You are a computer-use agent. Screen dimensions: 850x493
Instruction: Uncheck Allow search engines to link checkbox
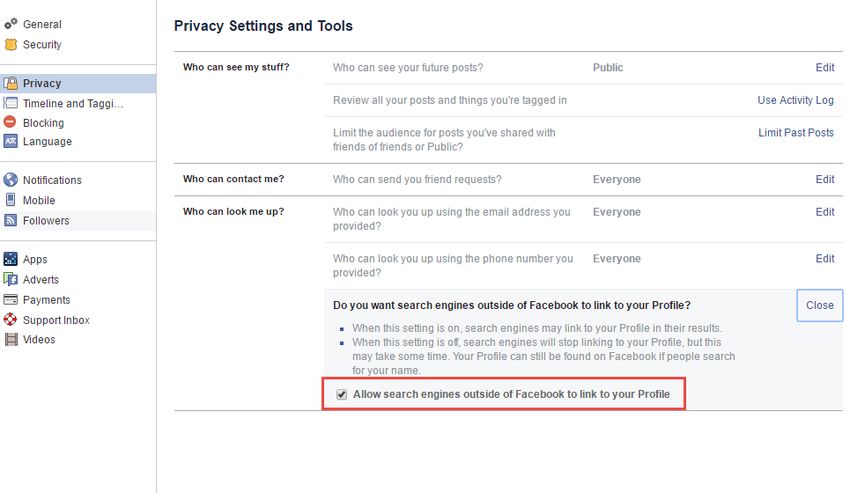click(342, 394)
